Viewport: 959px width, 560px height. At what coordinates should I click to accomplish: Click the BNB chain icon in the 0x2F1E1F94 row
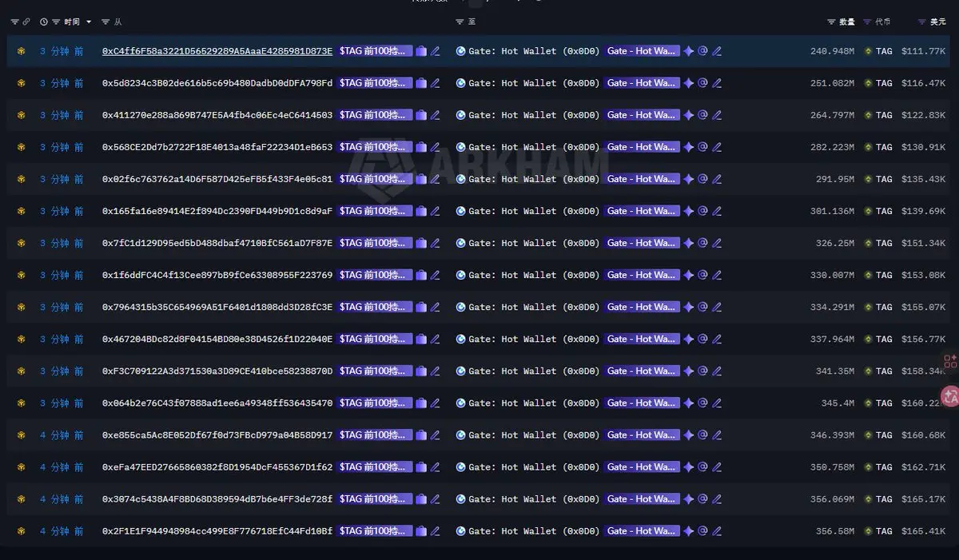pos(22,530)
